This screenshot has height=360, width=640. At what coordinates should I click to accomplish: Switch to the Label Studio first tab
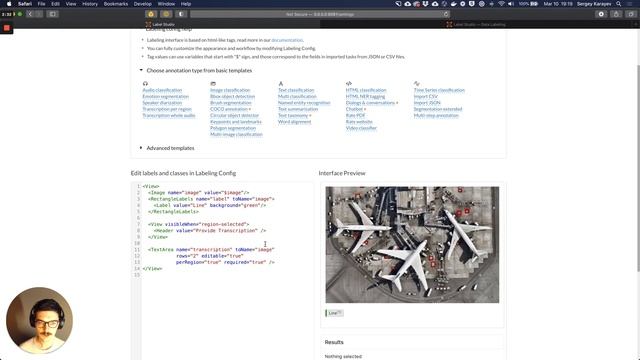(160, 24)
